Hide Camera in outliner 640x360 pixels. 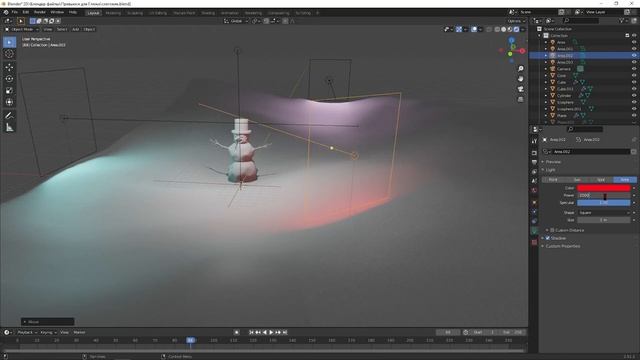(634, 69)
